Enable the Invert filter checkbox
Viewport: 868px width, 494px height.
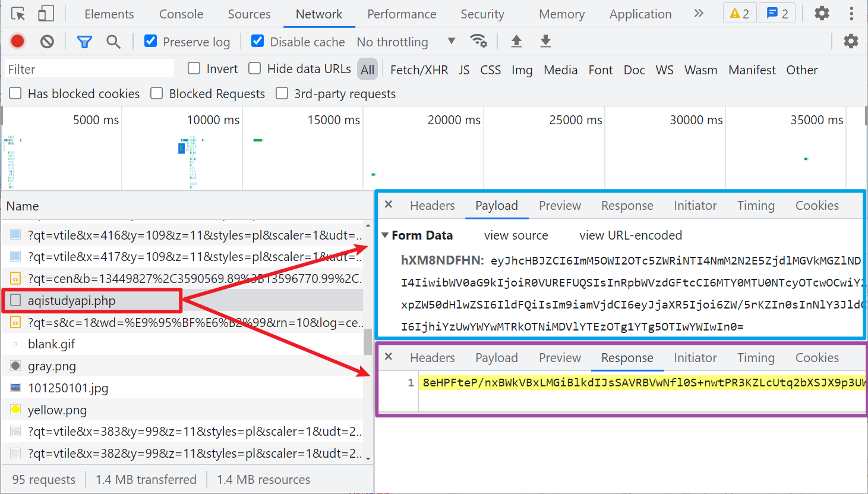(x=194, y=68)
